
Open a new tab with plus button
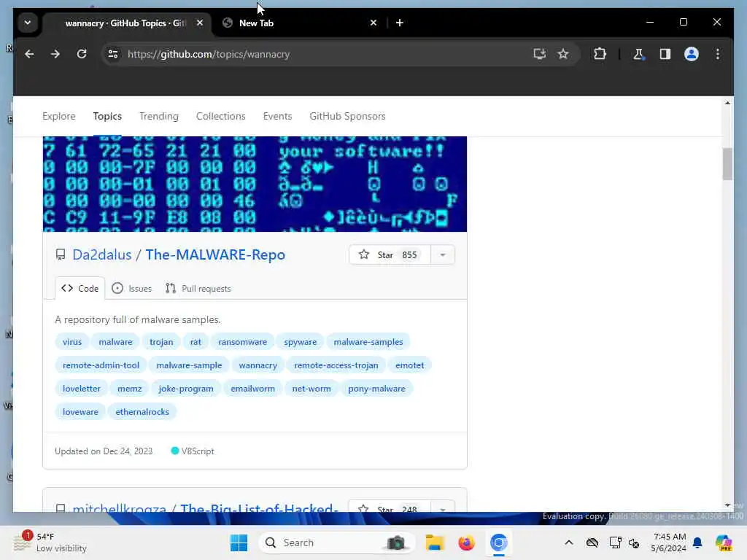(400, 23)
